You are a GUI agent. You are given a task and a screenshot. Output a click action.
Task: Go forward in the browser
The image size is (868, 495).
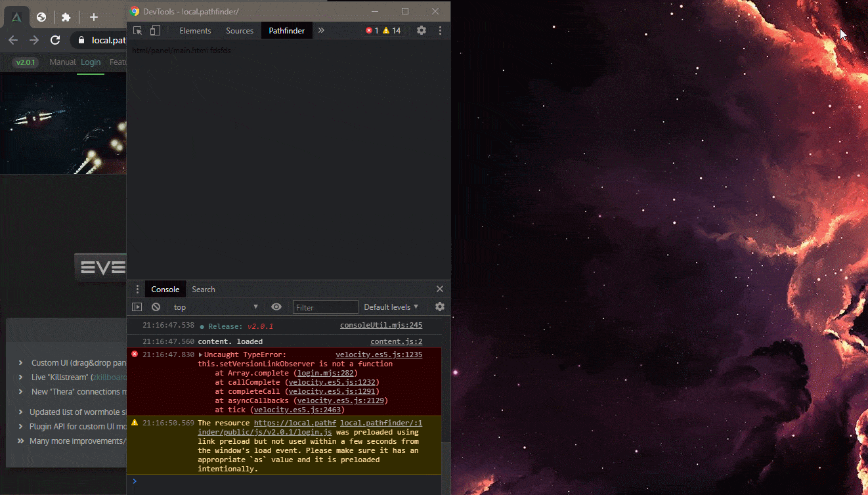click(x=34, y=40)
